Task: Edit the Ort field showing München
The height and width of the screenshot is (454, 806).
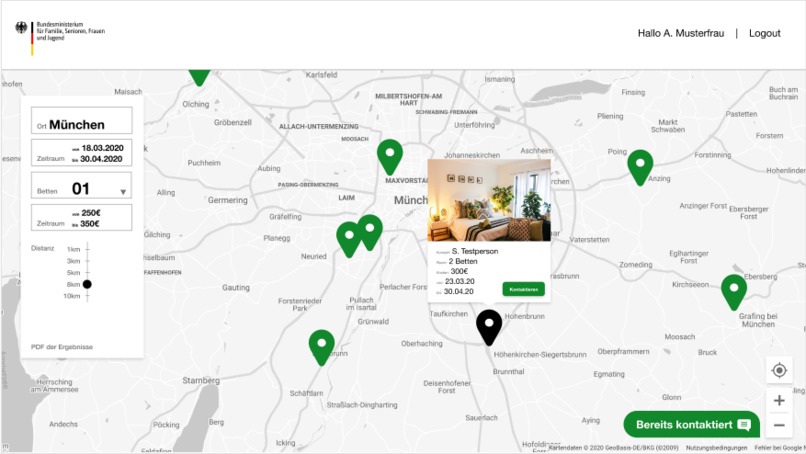Action: pyautogui.click(x=81, y=120)
